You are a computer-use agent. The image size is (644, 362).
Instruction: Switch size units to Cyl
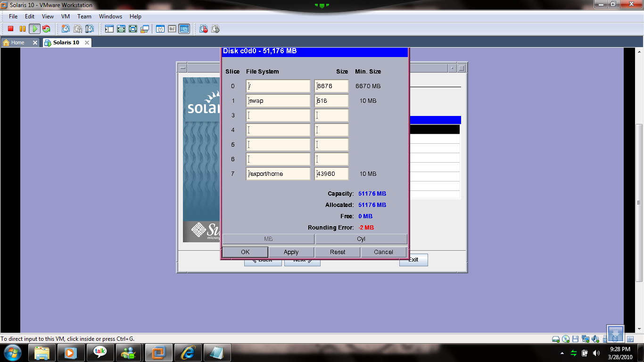point(361,239)
